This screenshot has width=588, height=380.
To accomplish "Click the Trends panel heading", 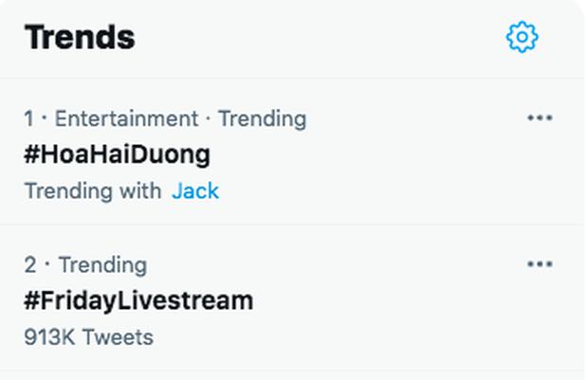I will pos(80,37).
